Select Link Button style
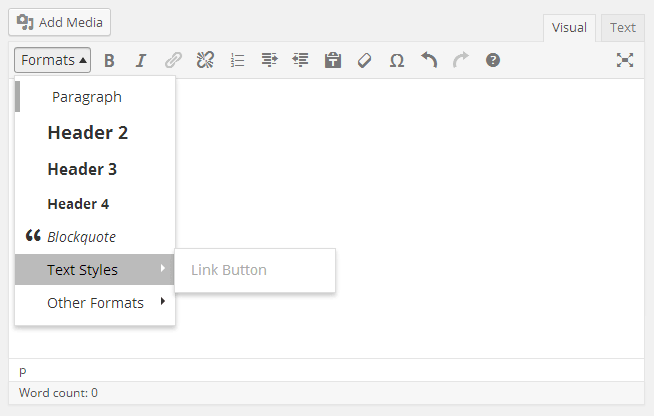 [x=255, y=270]
